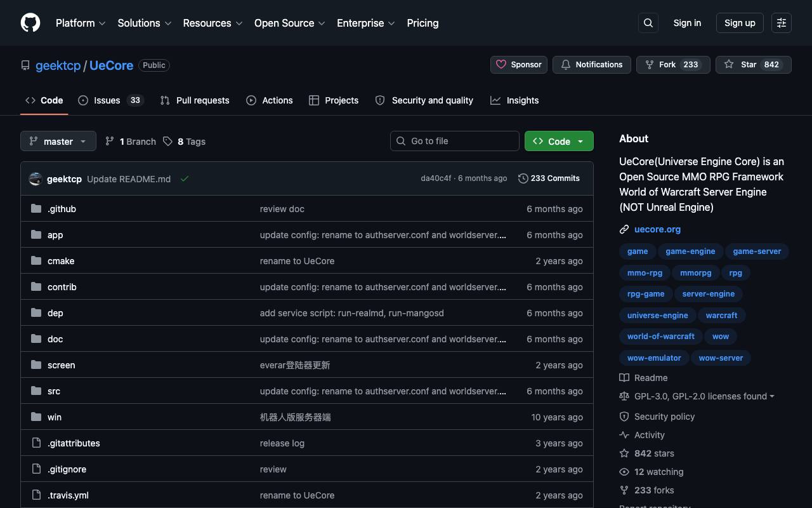This screenshot has height=508, width=812.
Task: Open the master branch selector
Action: (58, 141)
